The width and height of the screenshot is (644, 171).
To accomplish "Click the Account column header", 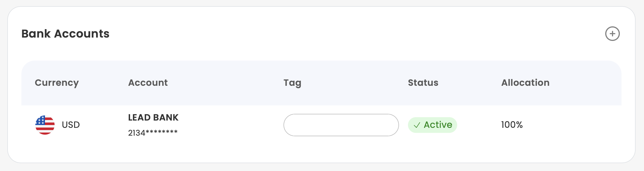I will pyautogui.click(x=148, y=83).
